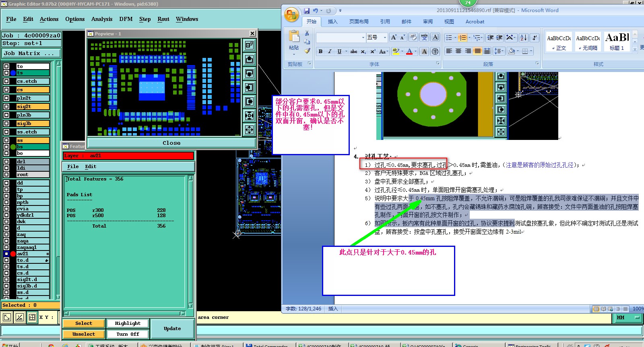Click Word Print Layout view icon in status bar
The height and width of the screenshot is (347, 644).
tap(596, 309)
